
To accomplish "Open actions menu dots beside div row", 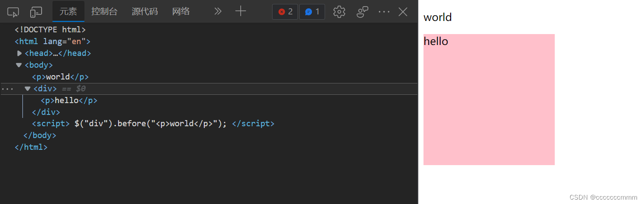I will [x=7, y=89].
